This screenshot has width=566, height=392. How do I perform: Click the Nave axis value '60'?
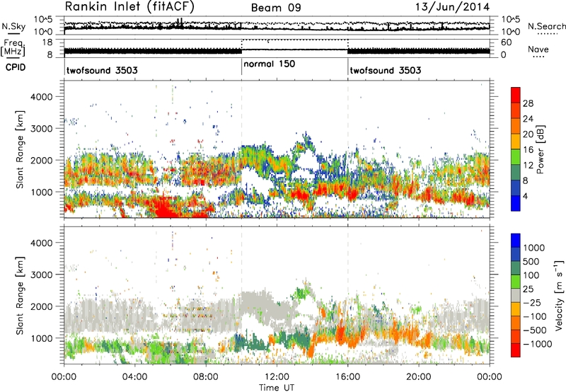[506, 42]
